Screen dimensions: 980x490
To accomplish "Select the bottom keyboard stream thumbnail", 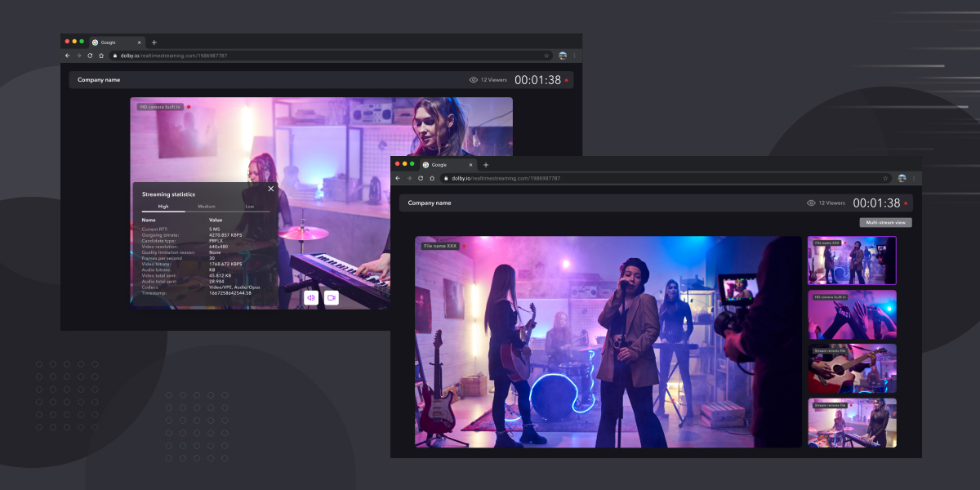I will [852, 423].
